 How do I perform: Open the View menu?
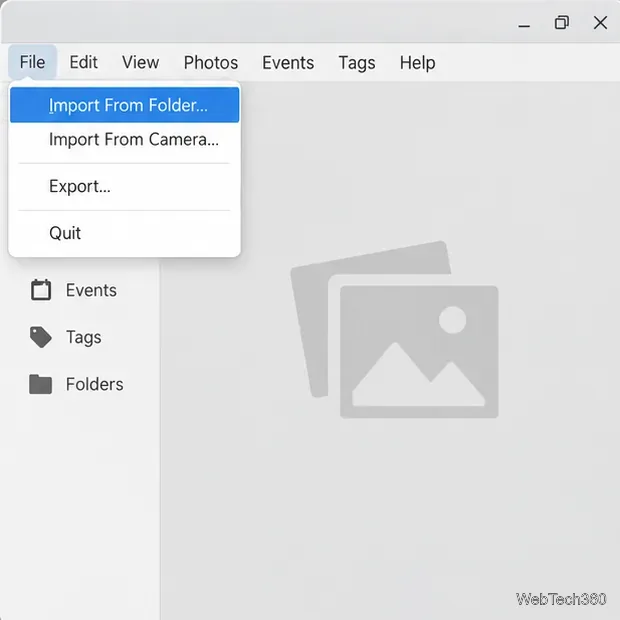(140, 62)
